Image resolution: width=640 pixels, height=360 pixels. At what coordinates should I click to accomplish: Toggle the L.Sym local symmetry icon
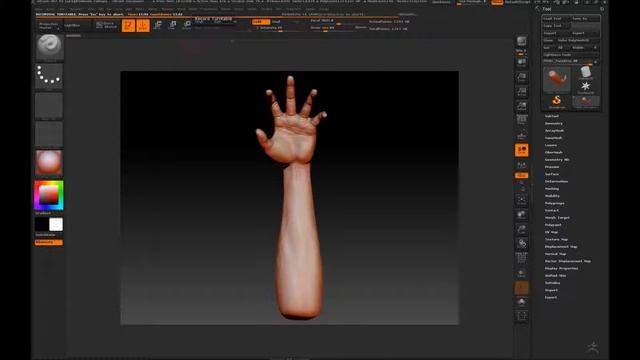click(522, 164)
